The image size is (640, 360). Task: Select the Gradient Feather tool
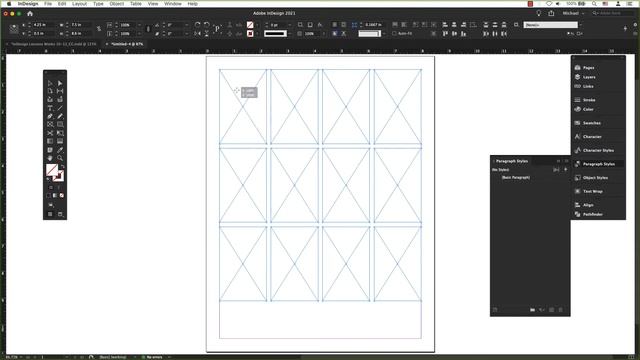click(60, 141)
